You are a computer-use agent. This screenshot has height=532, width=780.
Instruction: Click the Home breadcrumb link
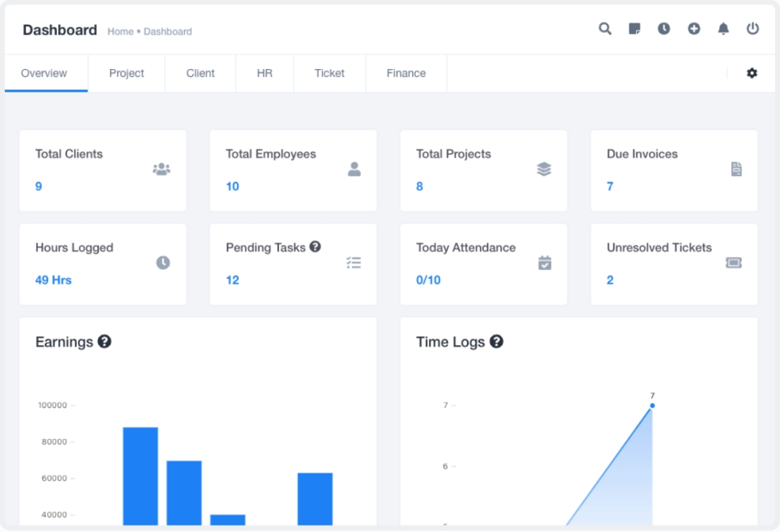[x=120, y=31]
